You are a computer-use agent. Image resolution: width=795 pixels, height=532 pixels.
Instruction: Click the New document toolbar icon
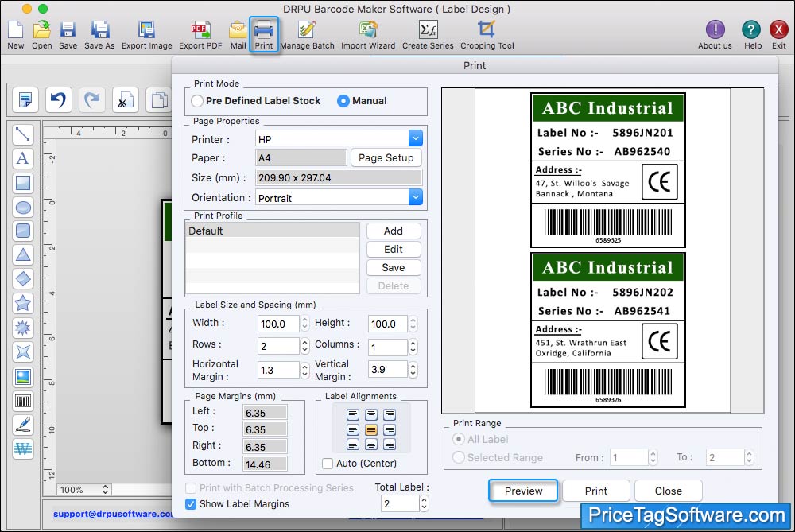pos(15,34)
